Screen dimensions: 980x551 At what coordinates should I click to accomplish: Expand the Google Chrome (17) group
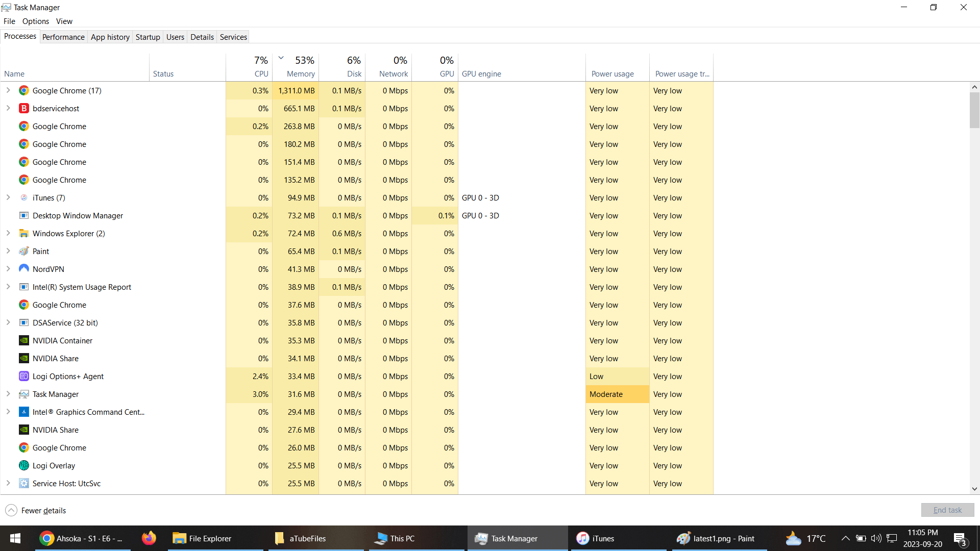click(8, 90)
